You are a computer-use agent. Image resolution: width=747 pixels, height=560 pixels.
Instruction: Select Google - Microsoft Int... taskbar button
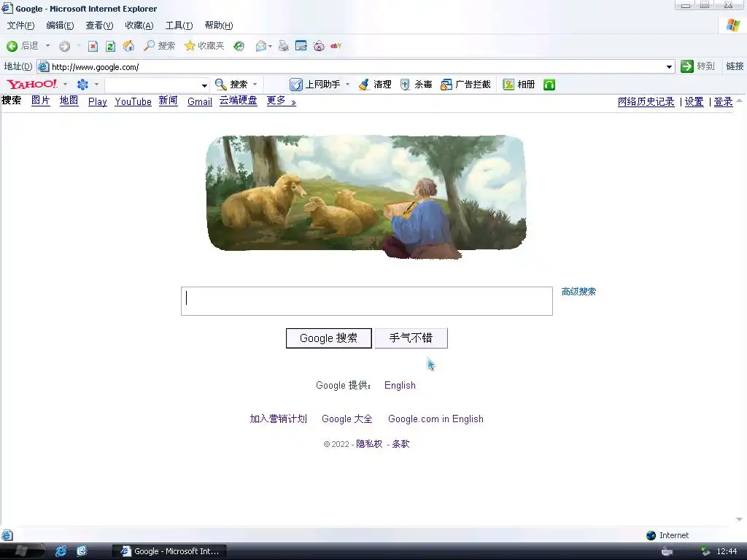(169, 551)
